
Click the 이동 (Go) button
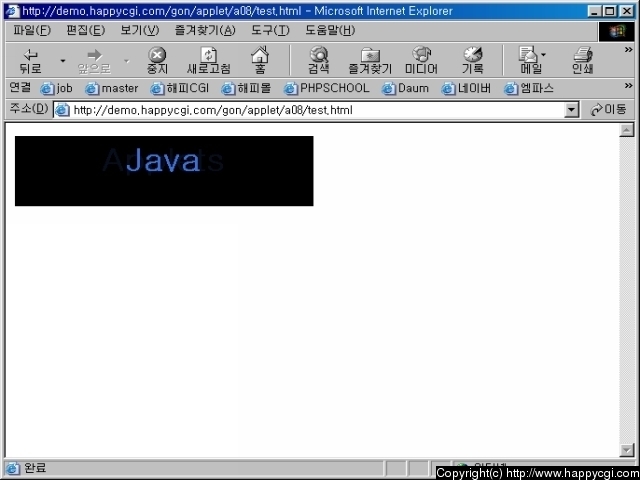(608, 109)
